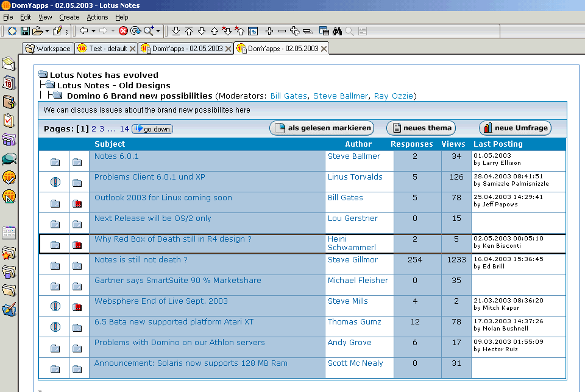585x392 pixels.
Task: Open the search icon dropdown arrow
Action: click(x=158, y=31)
